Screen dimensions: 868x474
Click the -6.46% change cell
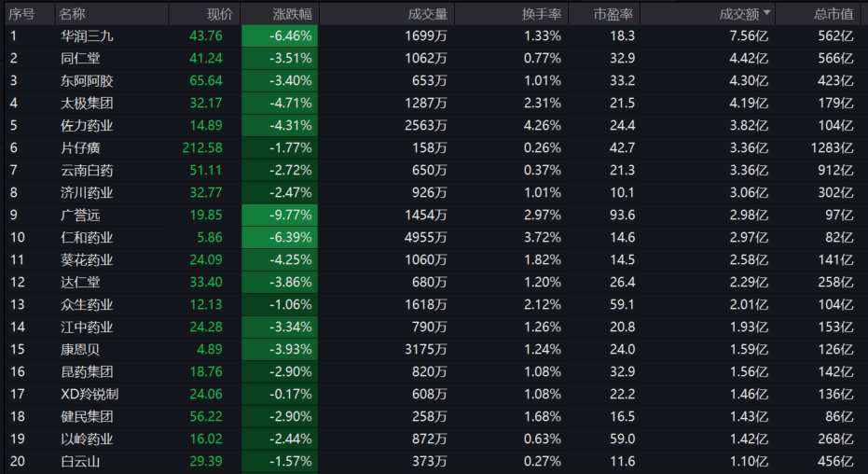click(280, 36)
